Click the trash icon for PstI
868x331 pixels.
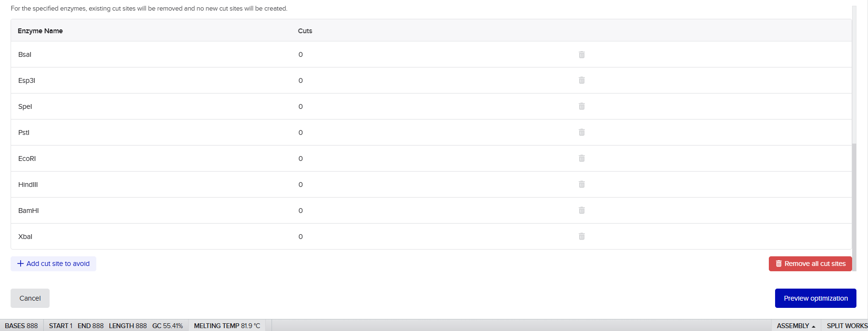[x=582, y=132]
